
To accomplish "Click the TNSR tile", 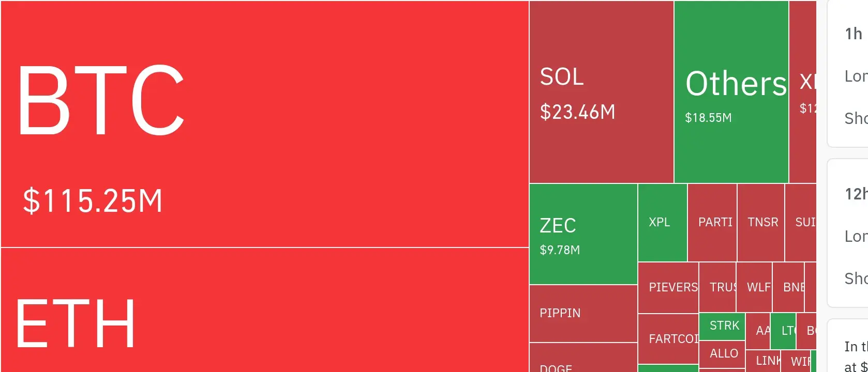I will click(760, 223).
